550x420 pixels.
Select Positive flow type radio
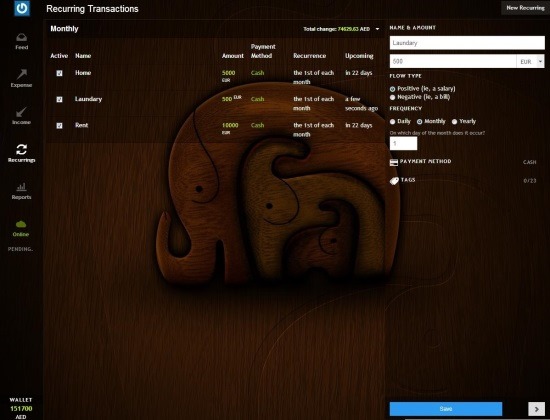pos(393,89)
